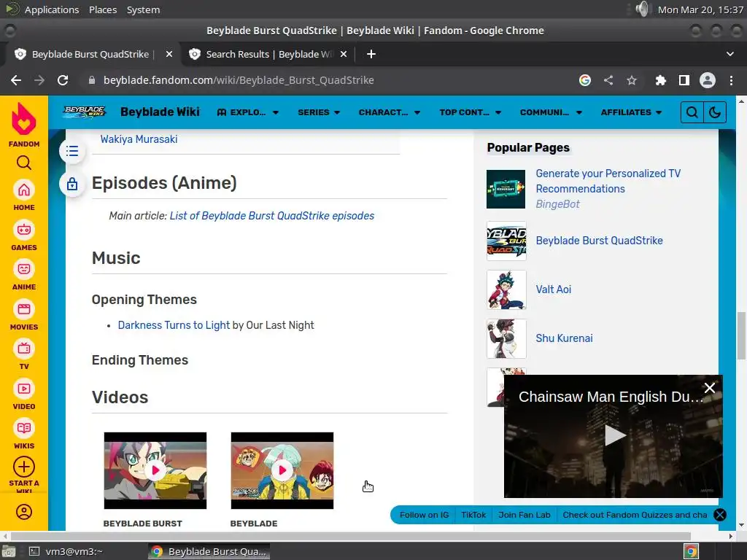Play the Chainsaw Man floating video

tap(614, 435)
